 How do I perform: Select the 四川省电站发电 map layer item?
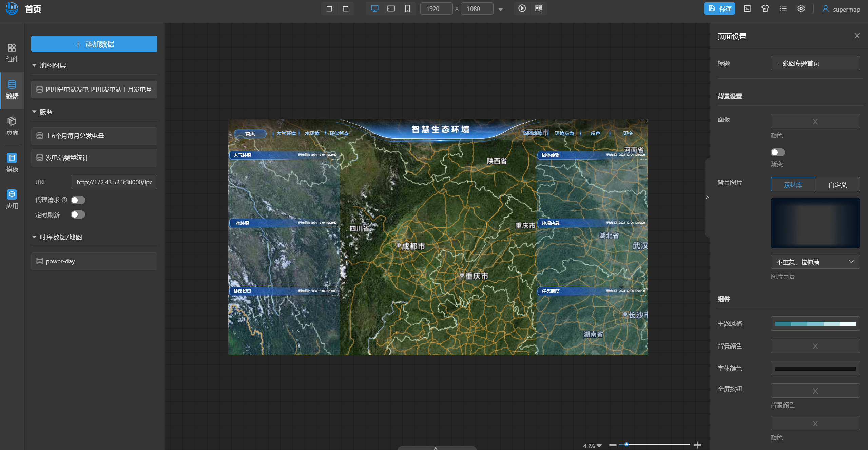[x=94, y=90]
